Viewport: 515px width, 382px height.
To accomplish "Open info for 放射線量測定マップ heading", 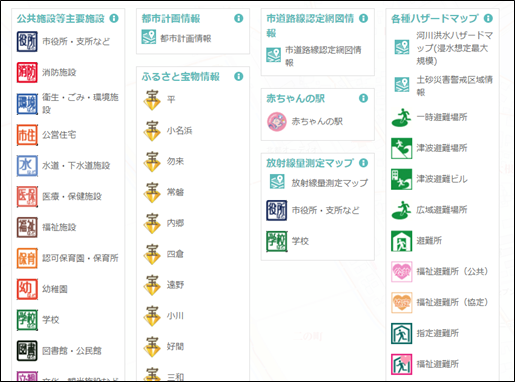I will pyautogui.click(x=363, y=163).
